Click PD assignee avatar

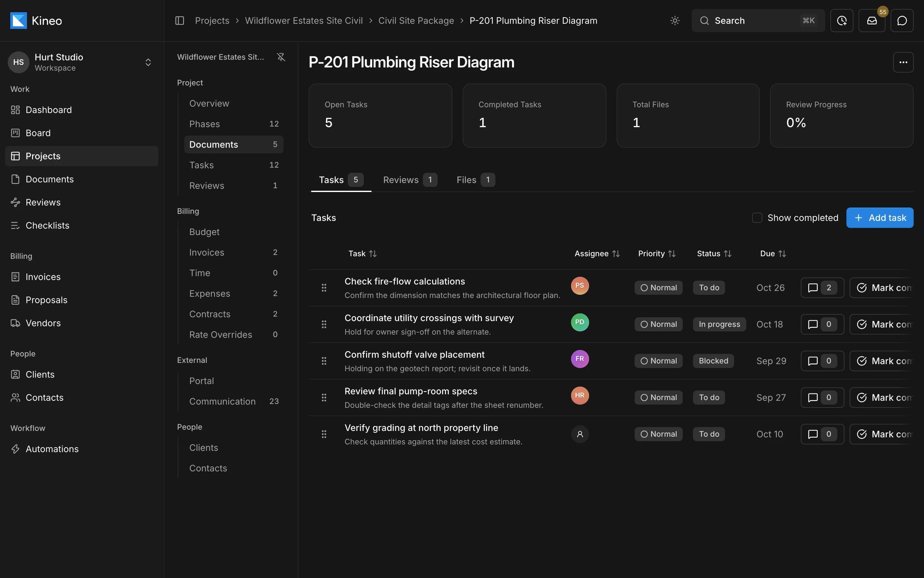tap(580, 322)
